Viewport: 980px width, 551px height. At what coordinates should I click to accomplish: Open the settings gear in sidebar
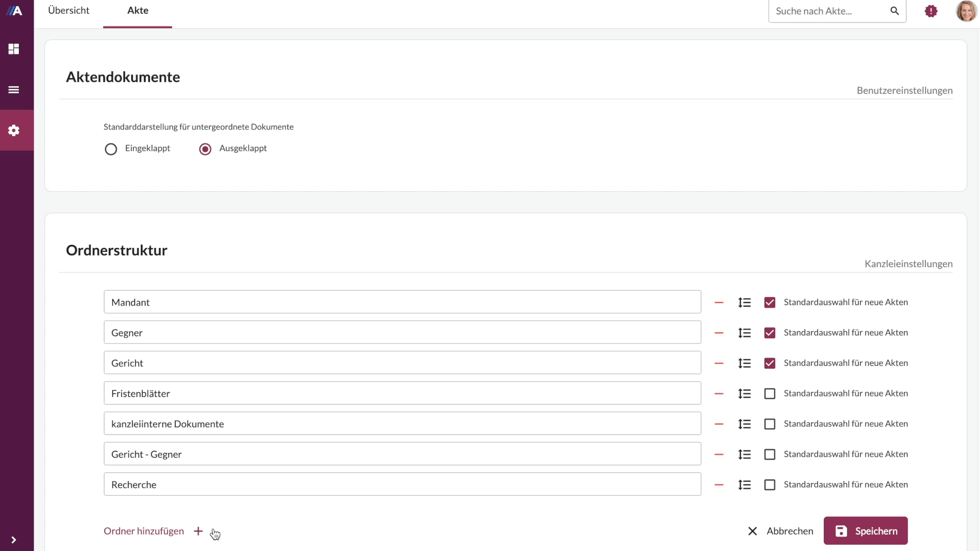pyautogui.click(x=14, y=130)
